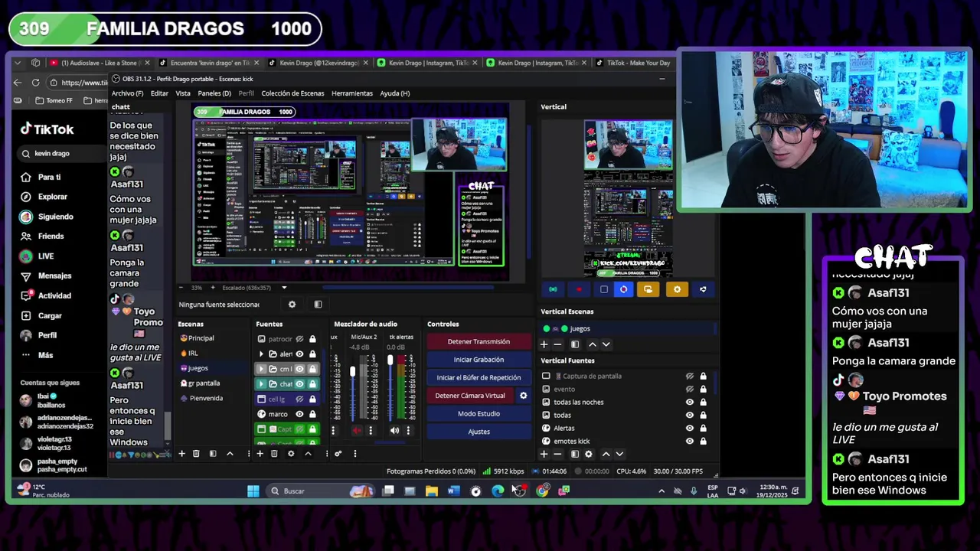Image resolution: width=980 pixels, height=551 pixels.
Task: Hide the chat group source
Action: coord(300,384)
